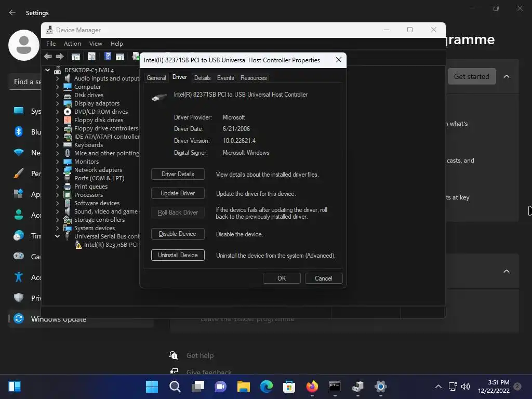Open File Explorer from the taskbar
The image size is (532, 399).
[244, 387]
